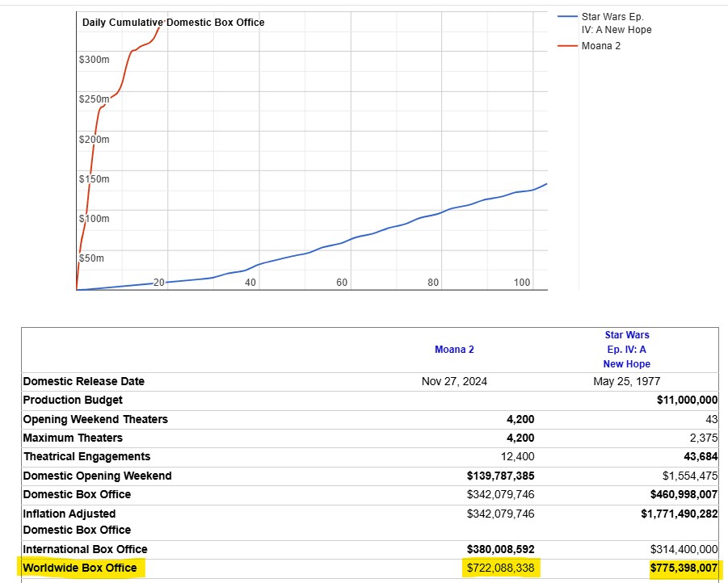The height and width of the screenshot is (583, 728).
Task: Click the 43,684 theatrical engagements value
Action: point(697,457)
